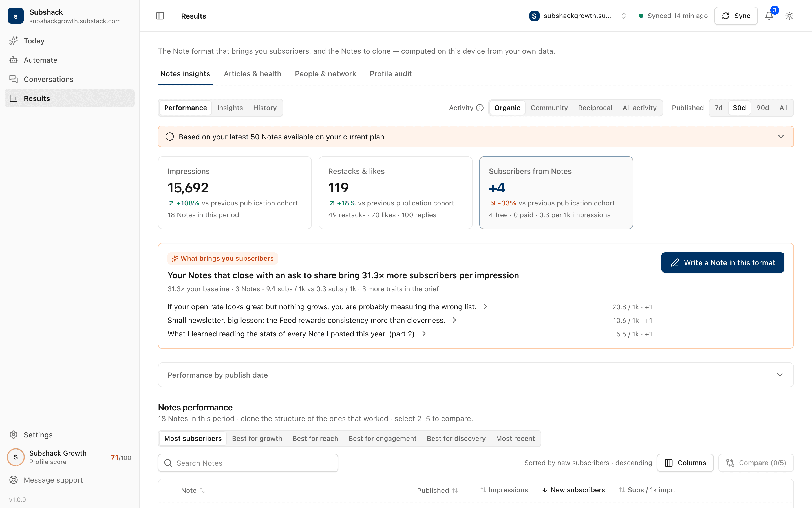Open the Today page
Screen dimensions: 812x508
click(x=69, y=41)
